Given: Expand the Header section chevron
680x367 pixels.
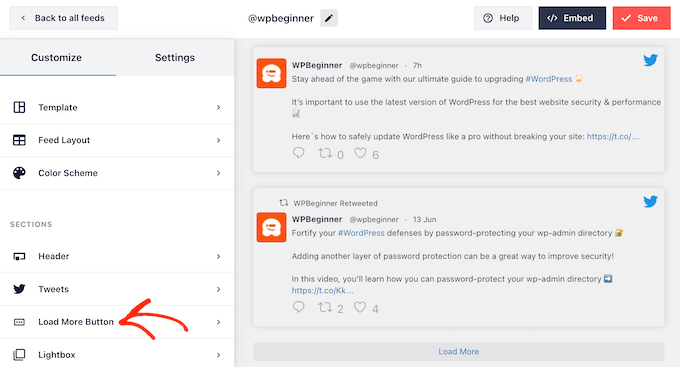Looking at the screenshot, I should pyautogui.click(x=219, y=256).
